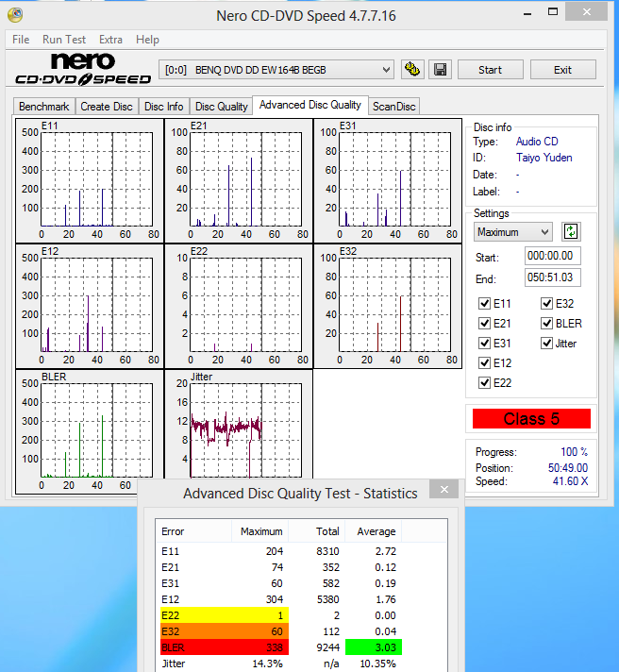Click the Exit button

(563, 70)
